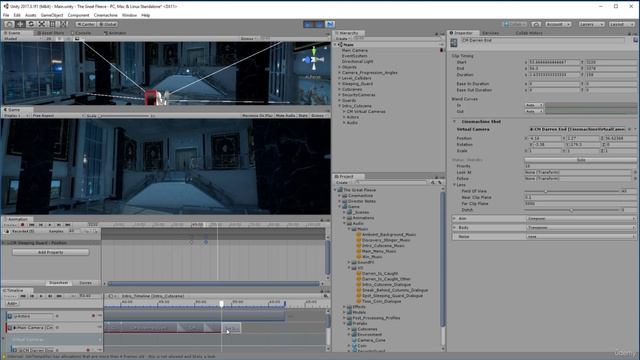The width and height of the screenshot is (640, 360).
Task: Open the File menu
Action: (x=6, y=15)
